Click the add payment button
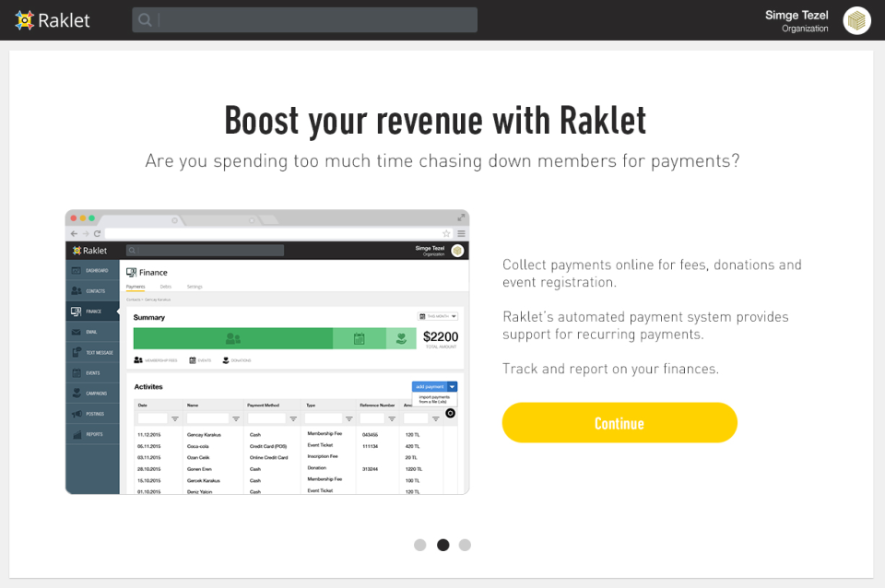This screenshot has width=885, height=588. [431, 387]
